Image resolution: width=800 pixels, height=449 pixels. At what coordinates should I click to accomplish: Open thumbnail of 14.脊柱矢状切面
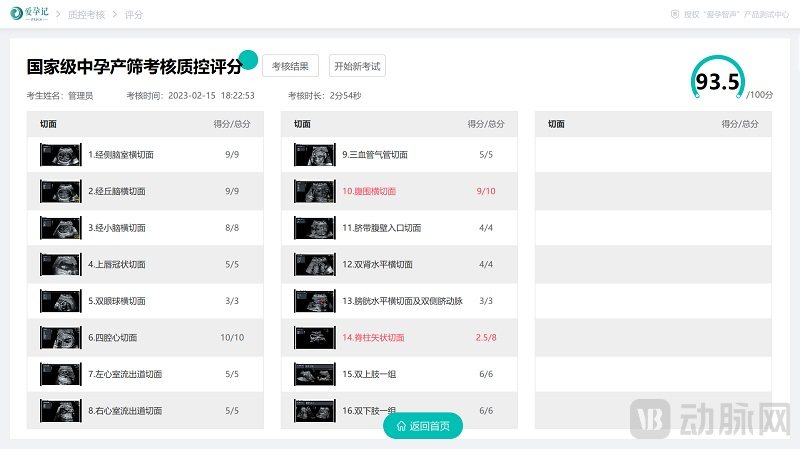point(315,338)
